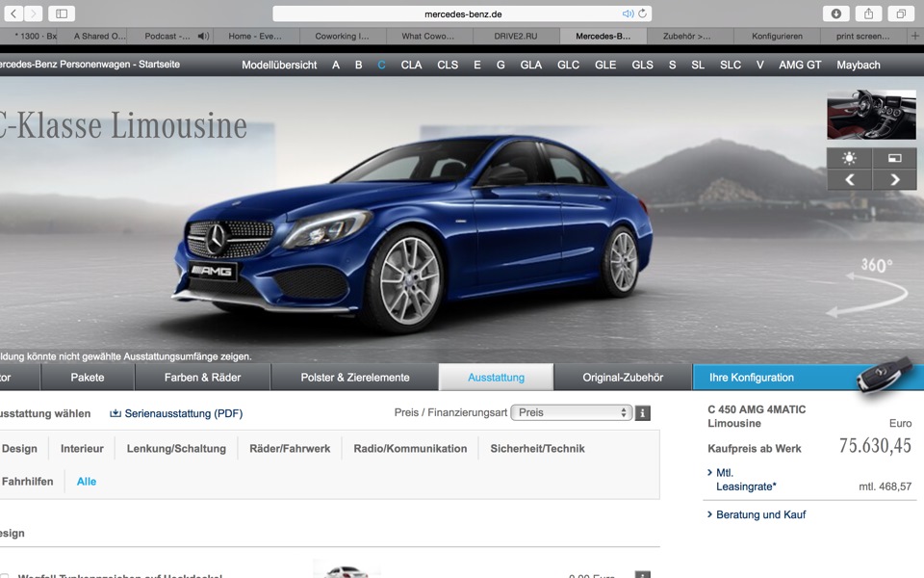
Task: Open the Polster & Zierelemente tab
Action: point(355,378)
